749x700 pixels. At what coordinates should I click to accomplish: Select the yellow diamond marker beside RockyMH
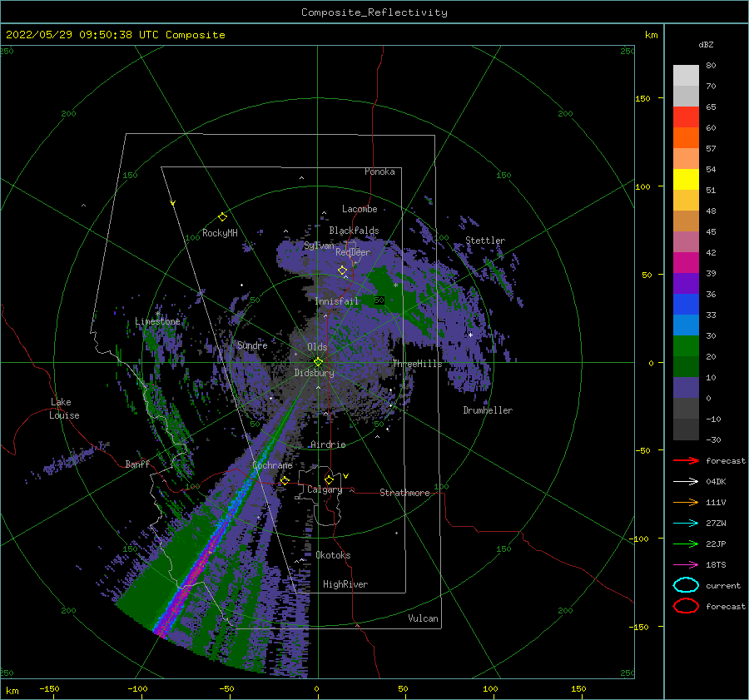[222, 217]
